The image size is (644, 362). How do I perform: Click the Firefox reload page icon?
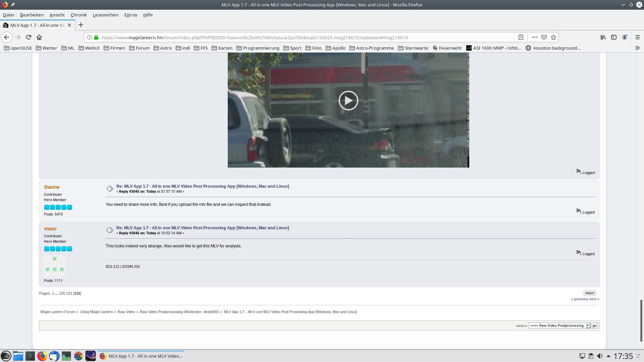29,37
